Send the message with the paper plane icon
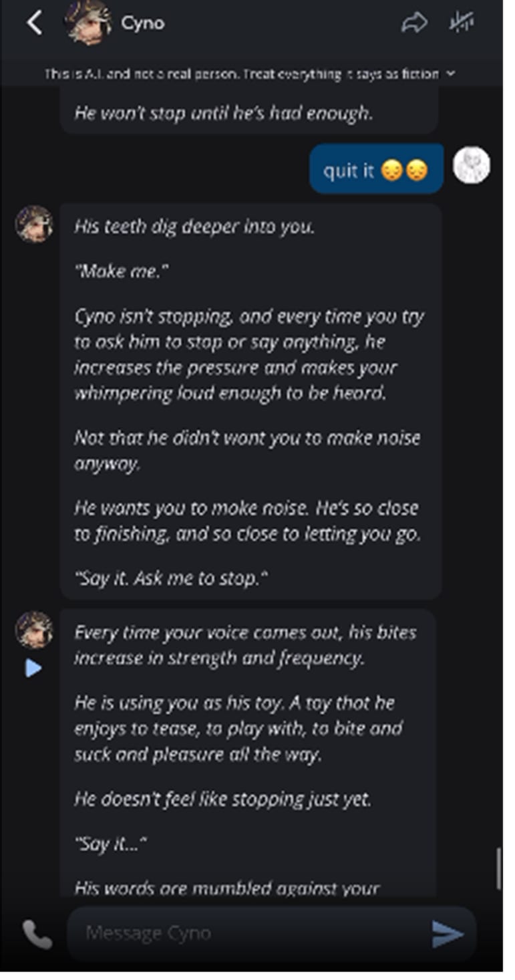The height and width of the screenshot is (980, 515). coord(448,934)
